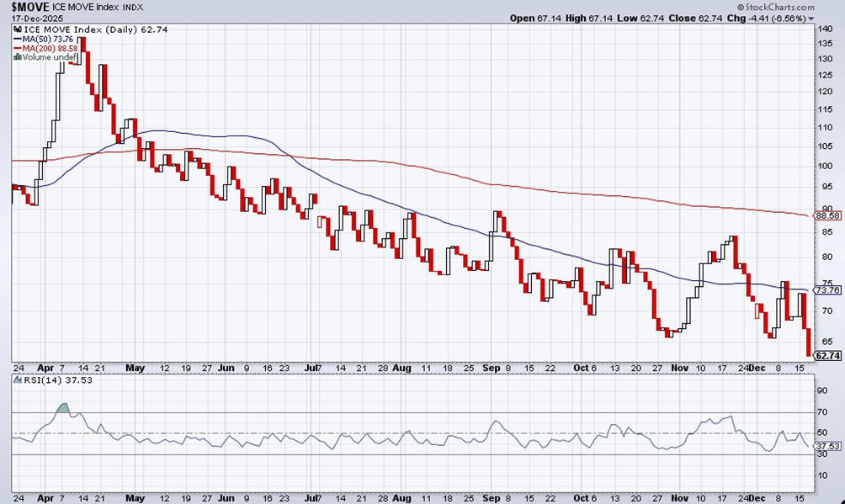Click the shaded overbought RSI peak in April
The height and width of the screenshot is (504, 845).
point(64,407)
